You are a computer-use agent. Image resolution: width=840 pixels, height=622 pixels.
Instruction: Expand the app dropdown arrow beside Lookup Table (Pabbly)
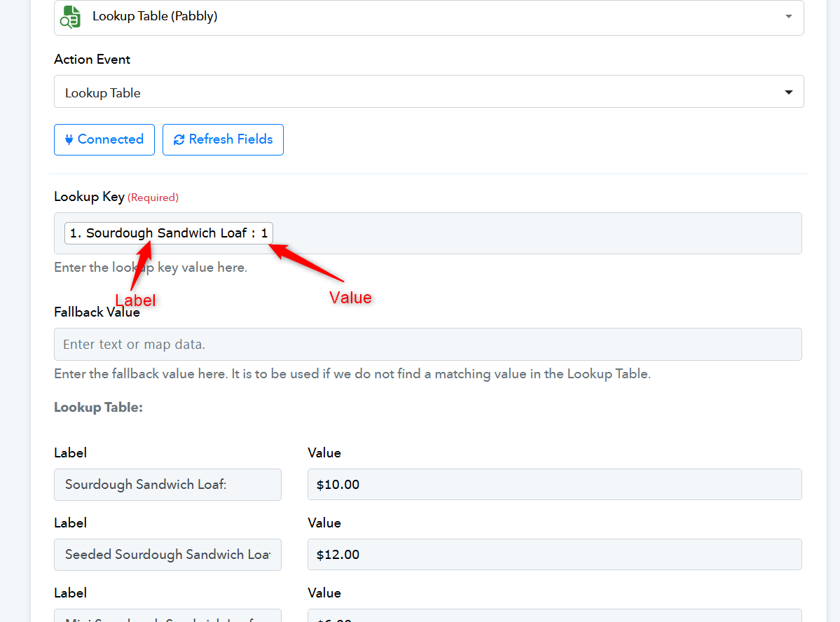(789, 17)
